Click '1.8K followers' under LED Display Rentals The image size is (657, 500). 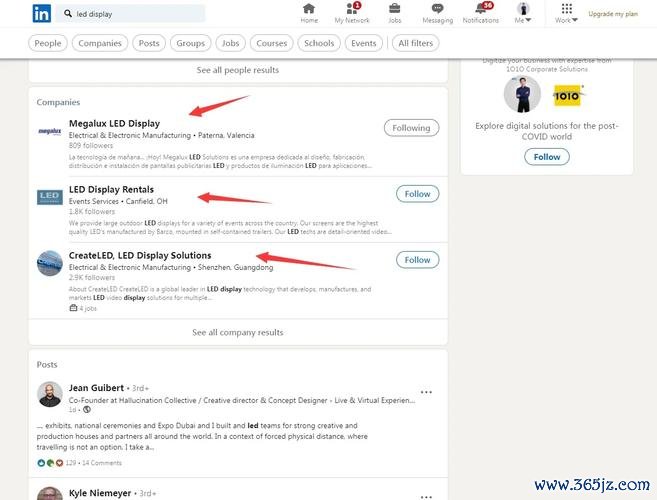(92, 211)
